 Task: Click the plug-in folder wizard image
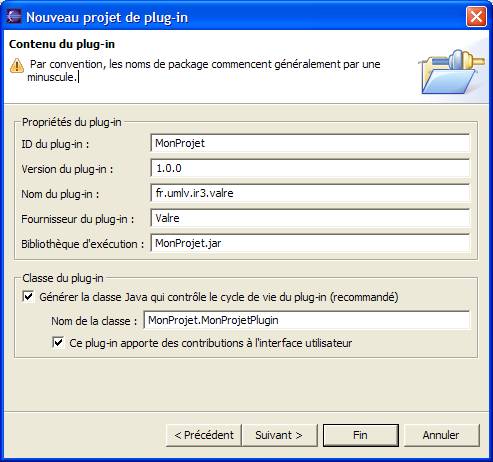452,71
